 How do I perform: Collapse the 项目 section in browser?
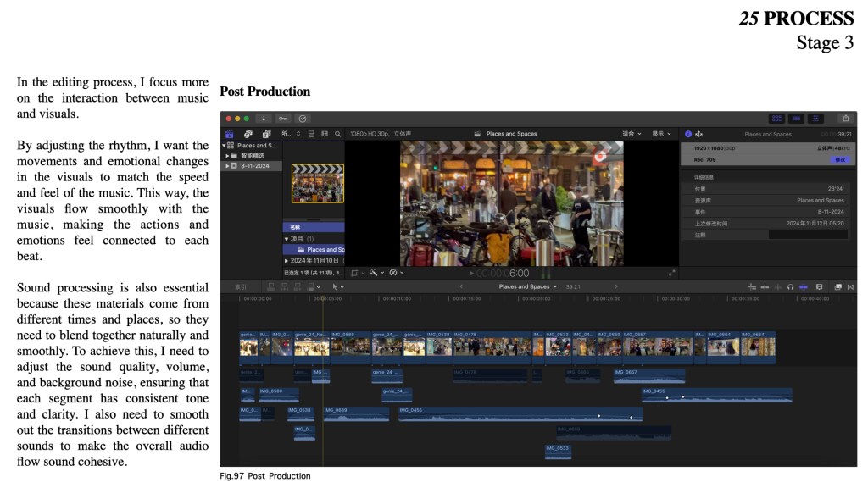[287, 239]
